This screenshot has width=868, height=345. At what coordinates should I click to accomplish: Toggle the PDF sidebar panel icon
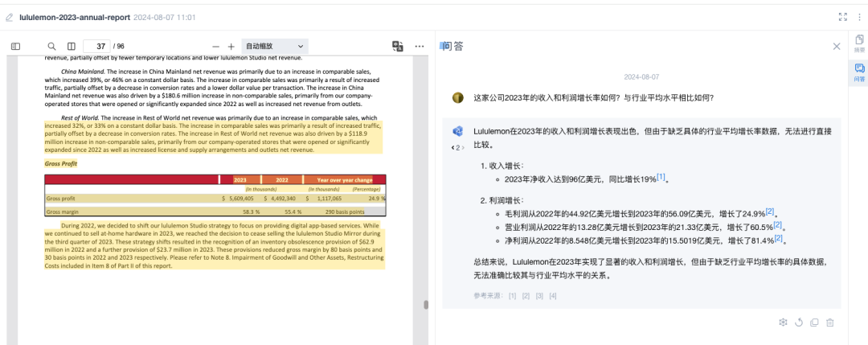[x=15, y=47]
